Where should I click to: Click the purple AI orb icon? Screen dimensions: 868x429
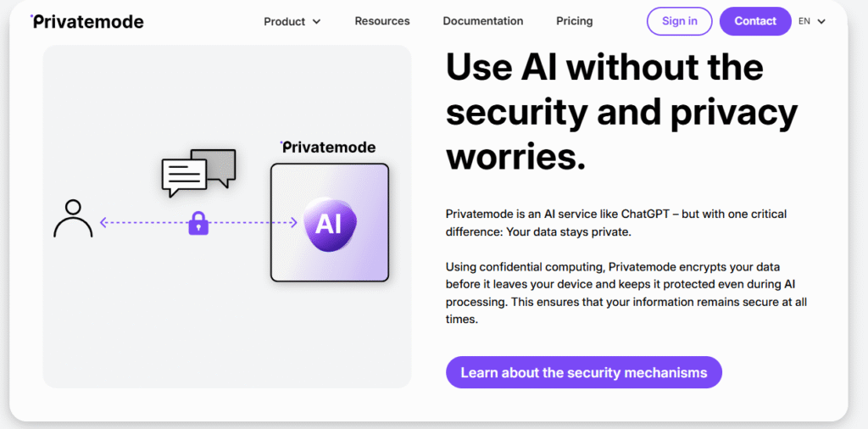tap(328, 224)
